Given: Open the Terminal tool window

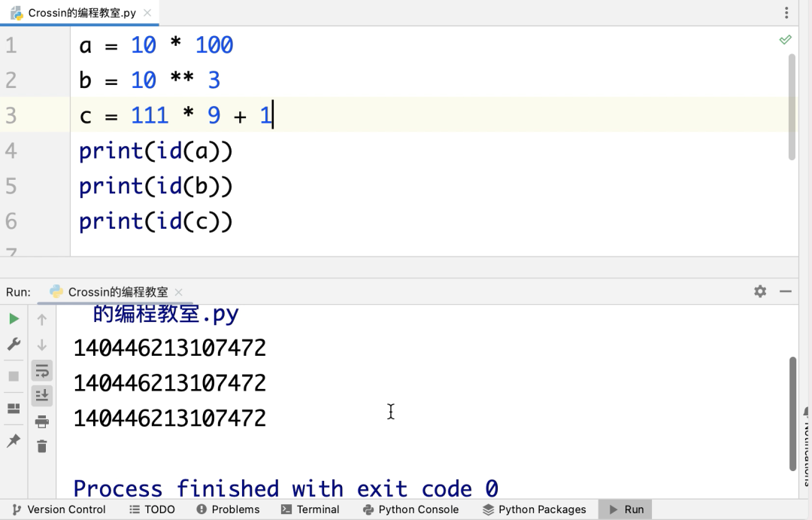Looking at the screenshot, I should click(x=311, y=509).
